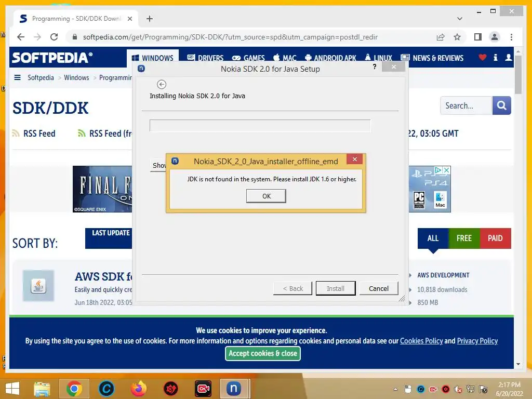The height and width of the screenshot is (399, 532).
Task: Click the AWS SDK Java thumbnail icon
Action: coord(38,286)
